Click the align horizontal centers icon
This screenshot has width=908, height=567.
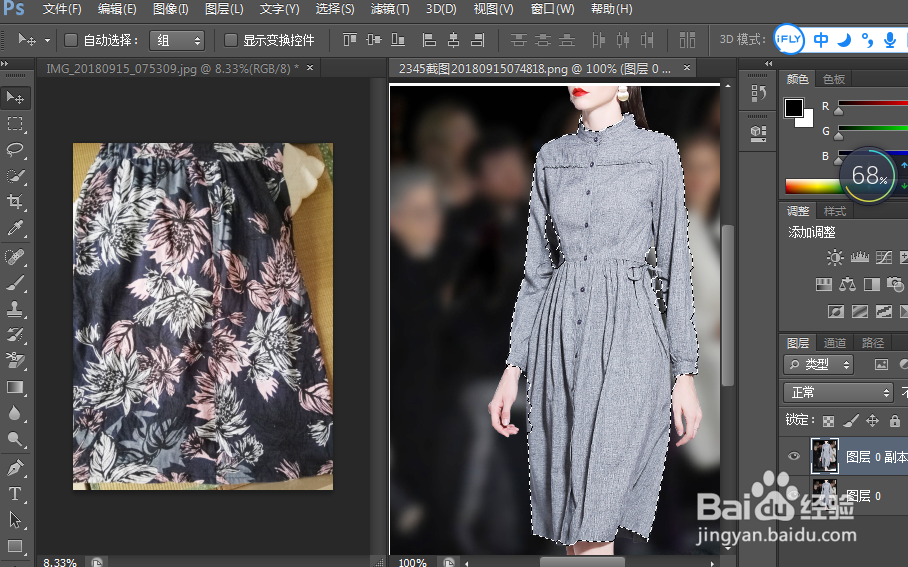(x=453, y=40)
